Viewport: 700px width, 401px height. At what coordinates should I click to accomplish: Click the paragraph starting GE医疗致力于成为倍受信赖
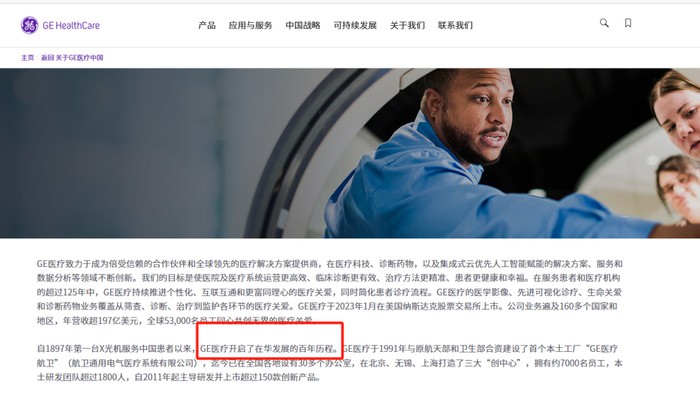329,292
